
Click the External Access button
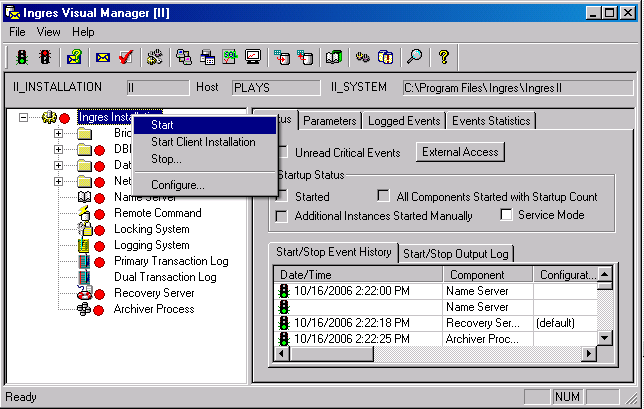click(460, 152)
